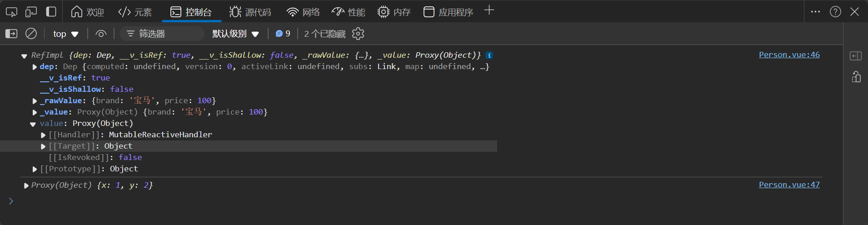
Task: Click the live expression eye icon
Action: (x=101, y=34)
